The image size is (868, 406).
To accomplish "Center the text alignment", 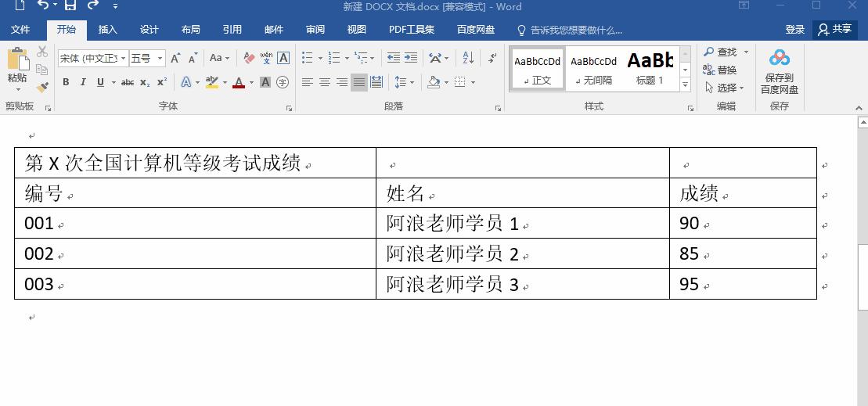I will [x=325, y=82].
